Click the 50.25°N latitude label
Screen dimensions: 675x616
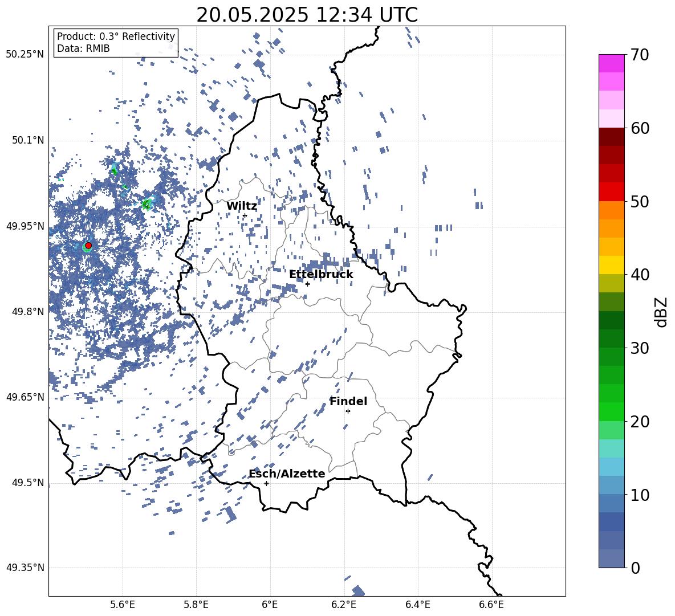(25, 55)
